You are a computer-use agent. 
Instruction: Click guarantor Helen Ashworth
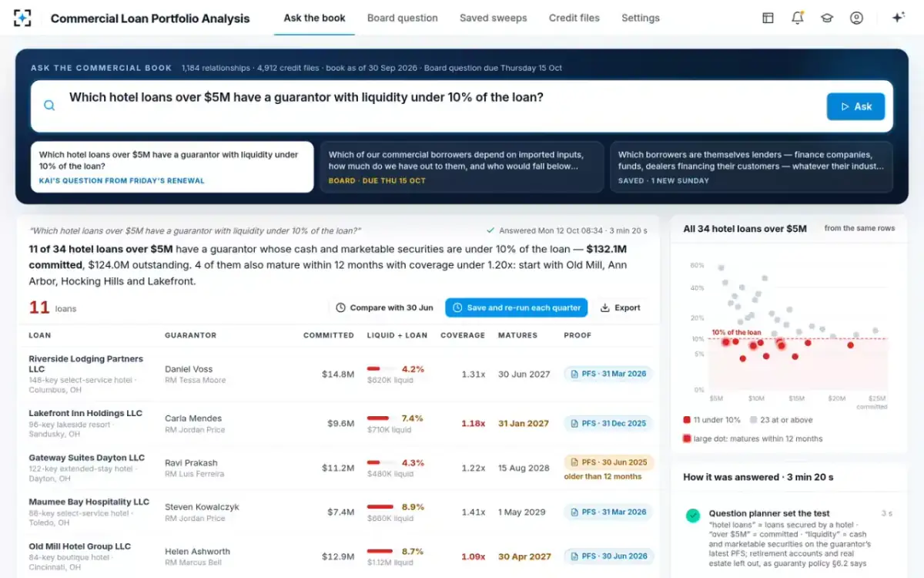197,552
